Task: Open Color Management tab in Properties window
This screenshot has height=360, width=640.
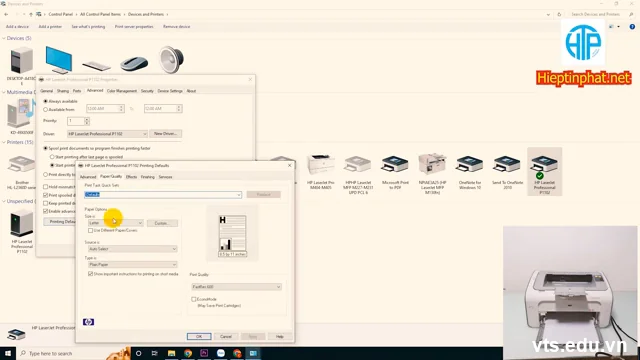Action: point(122,91)
